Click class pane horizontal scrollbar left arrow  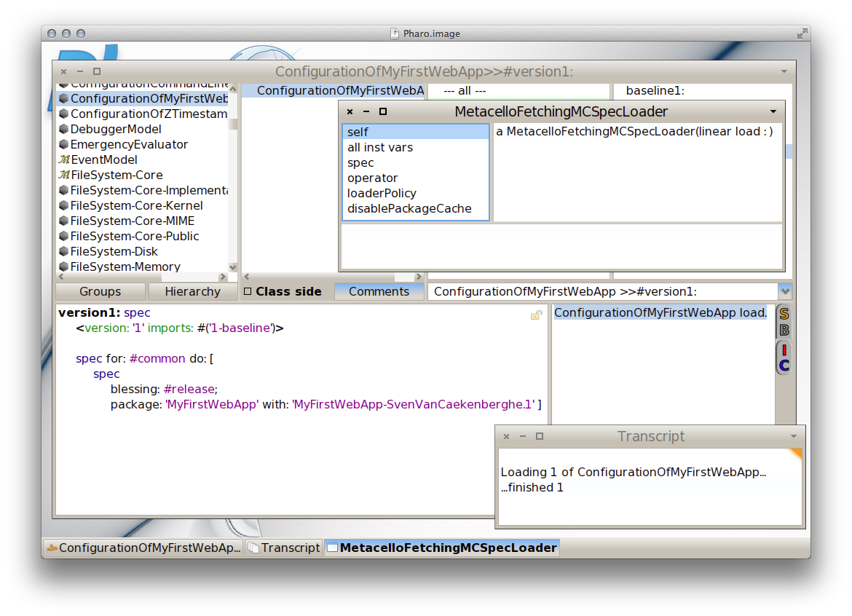247,277
